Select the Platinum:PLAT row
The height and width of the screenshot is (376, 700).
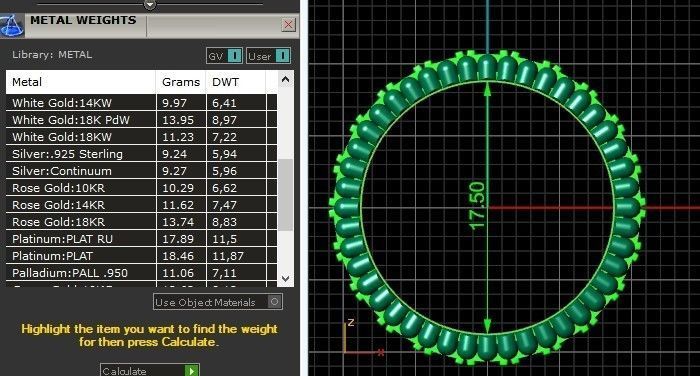coord(141,255)
